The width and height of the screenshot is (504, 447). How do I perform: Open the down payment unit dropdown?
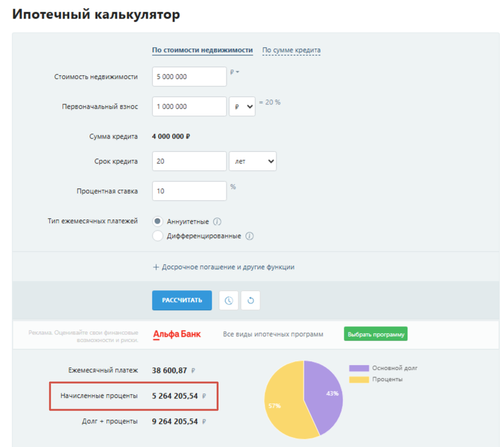click(x=242, y=106)
